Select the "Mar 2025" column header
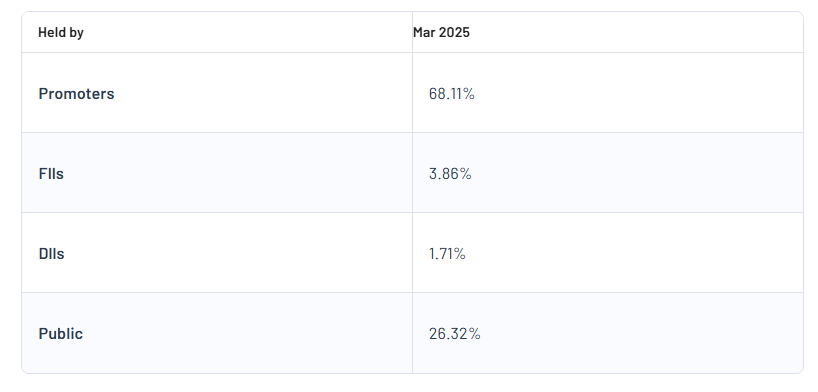Image resolution: width=818 pixels, height=392 pixels. [x=441, y=32]
